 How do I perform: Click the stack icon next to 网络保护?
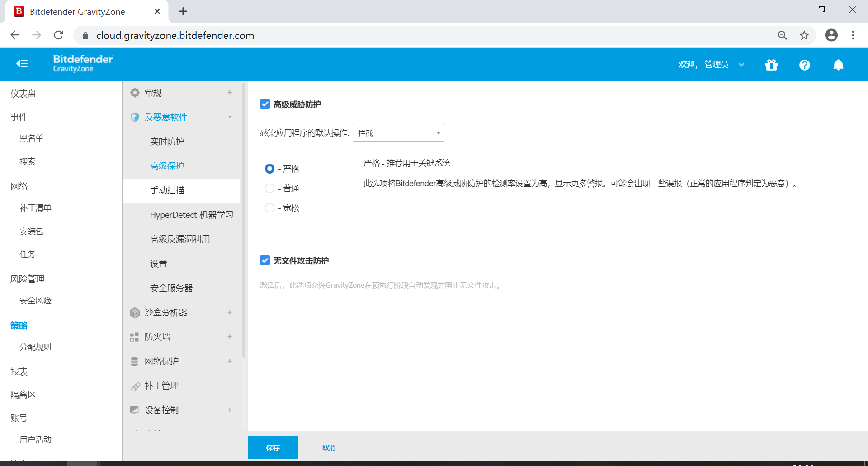134,361
